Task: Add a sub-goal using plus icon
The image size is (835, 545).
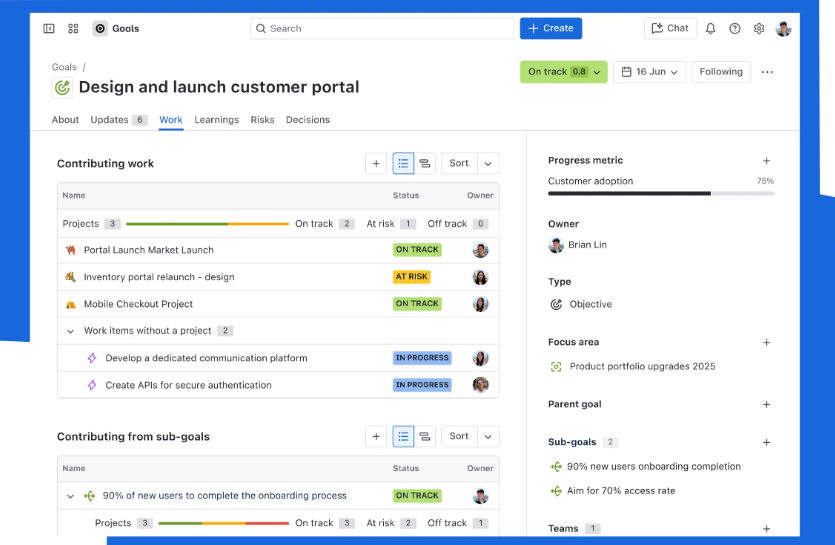Action: 767,442
